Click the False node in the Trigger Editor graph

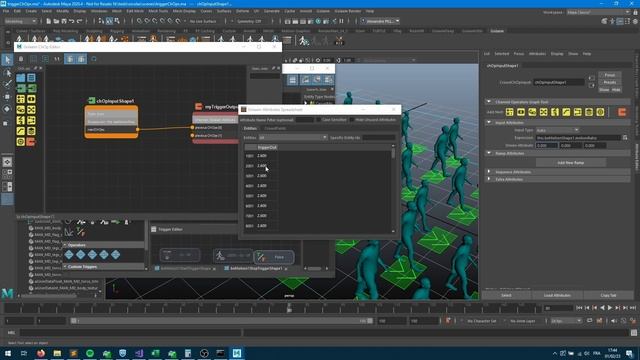coord(274,257)
